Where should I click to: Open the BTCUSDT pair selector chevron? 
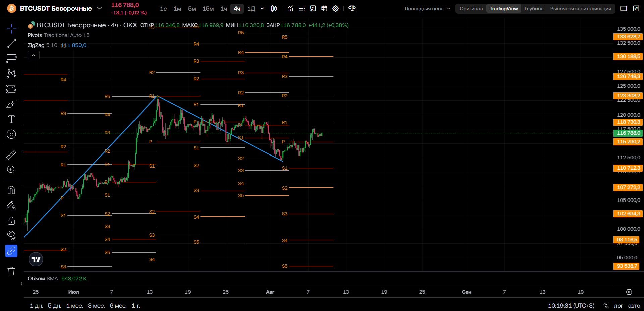(x=99, y=8)
